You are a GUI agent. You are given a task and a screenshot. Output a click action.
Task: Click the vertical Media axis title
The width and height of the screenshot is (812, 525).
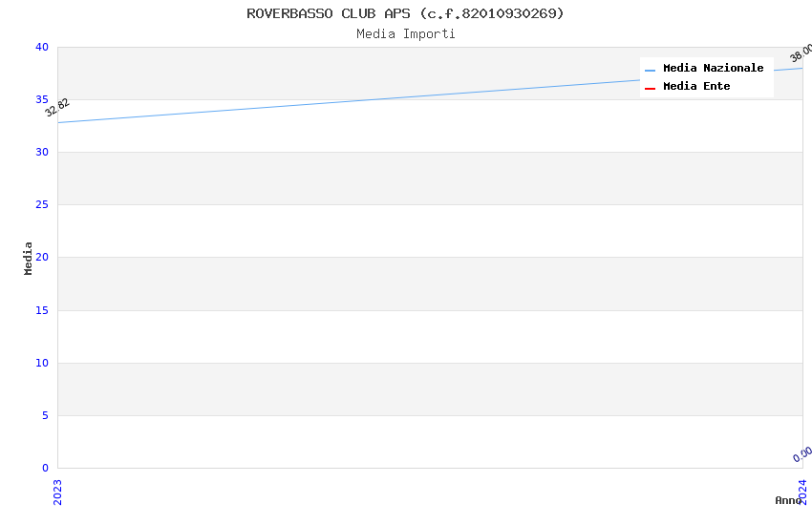(x=28, y=258)
